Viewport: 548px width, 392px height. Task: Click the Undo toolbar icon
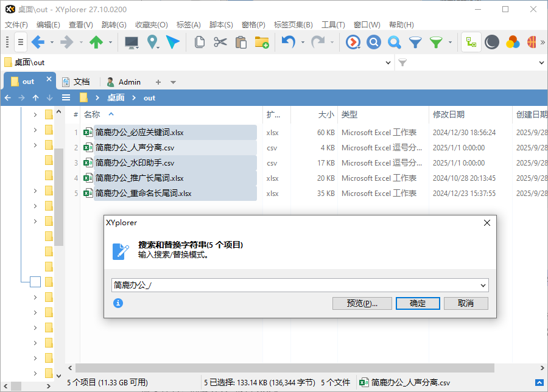(288, 43)
